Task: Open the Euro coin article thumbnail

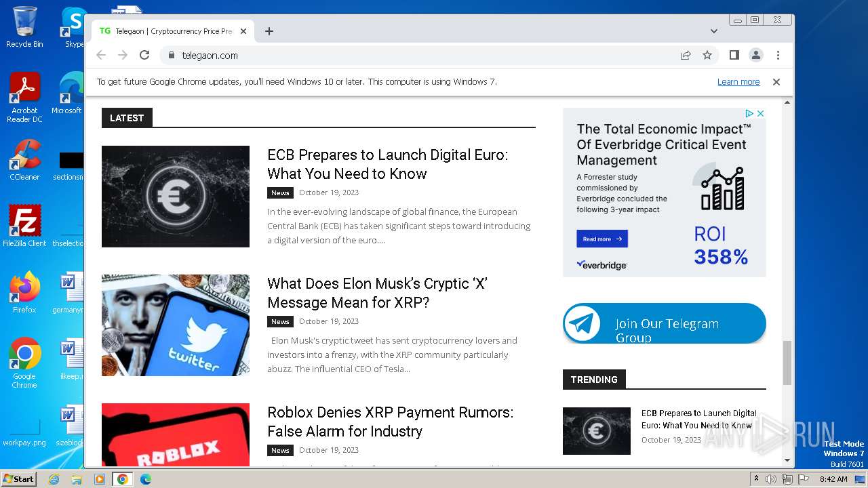Action: coord(176,197)
